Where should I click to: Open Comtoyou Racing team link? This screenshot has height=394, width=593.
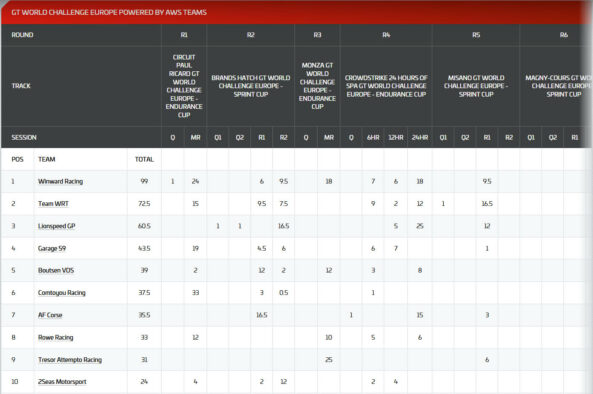(62, 293)
